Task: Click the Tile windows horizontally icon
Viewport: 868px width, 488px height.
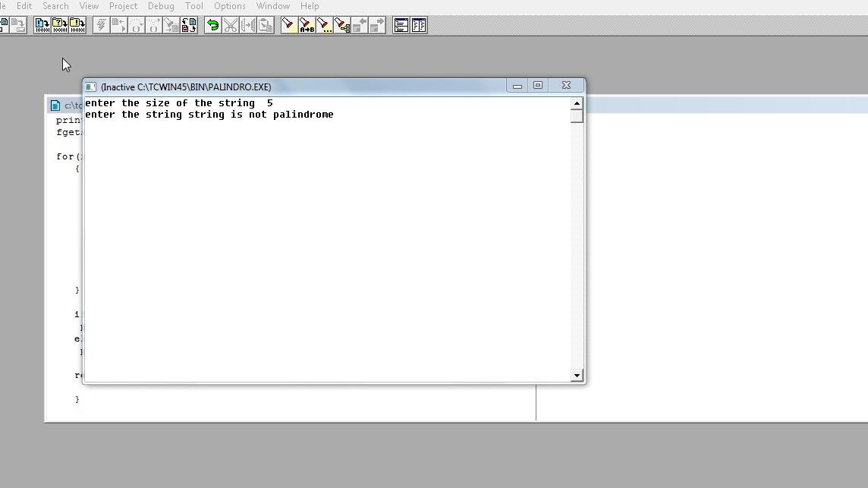Action: [x=401, y=25]
